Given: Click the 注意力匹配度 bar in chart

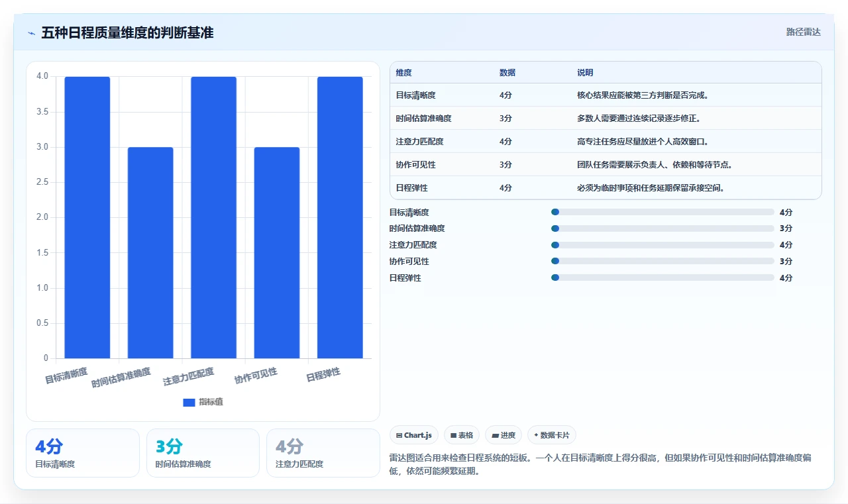Looking at the screenshot, I should [x=213, y=217].
